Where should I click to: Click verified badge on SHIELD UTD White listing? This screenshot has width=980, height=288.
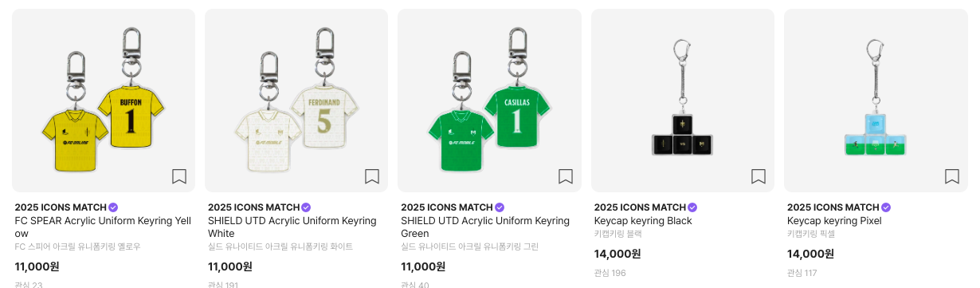point(306,207)
